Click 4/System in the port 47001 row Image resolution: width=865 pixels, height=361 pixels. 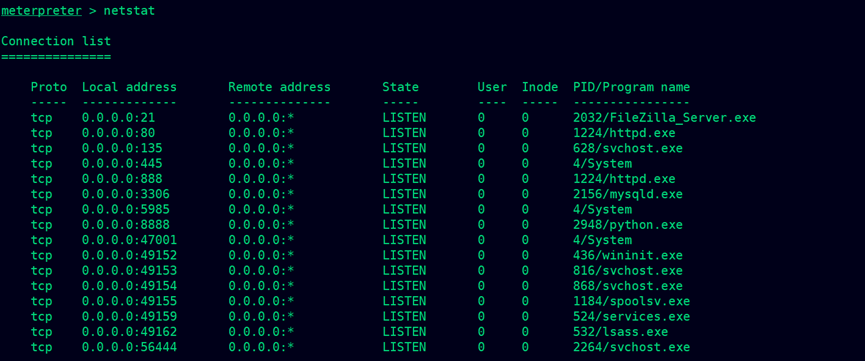[602, 240]
